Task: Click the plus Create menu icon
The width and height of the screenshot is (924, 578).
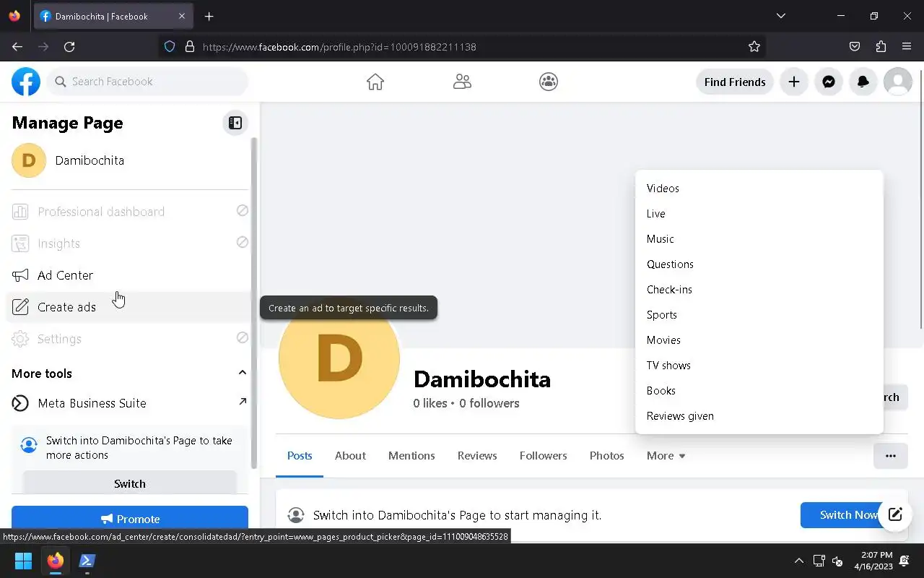Action: pos(794,82)
